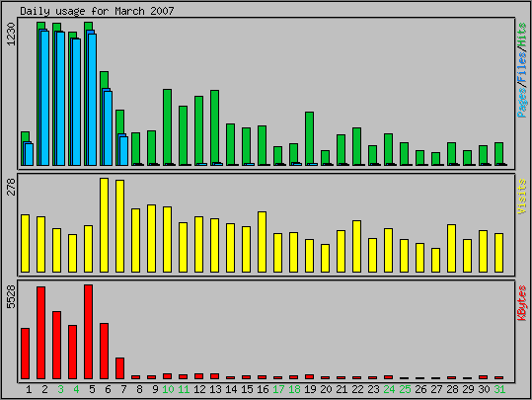This screenshot has height=400, width=532.
Task: Click day label 21 on the axis
Action: click(x=342, y=389)
